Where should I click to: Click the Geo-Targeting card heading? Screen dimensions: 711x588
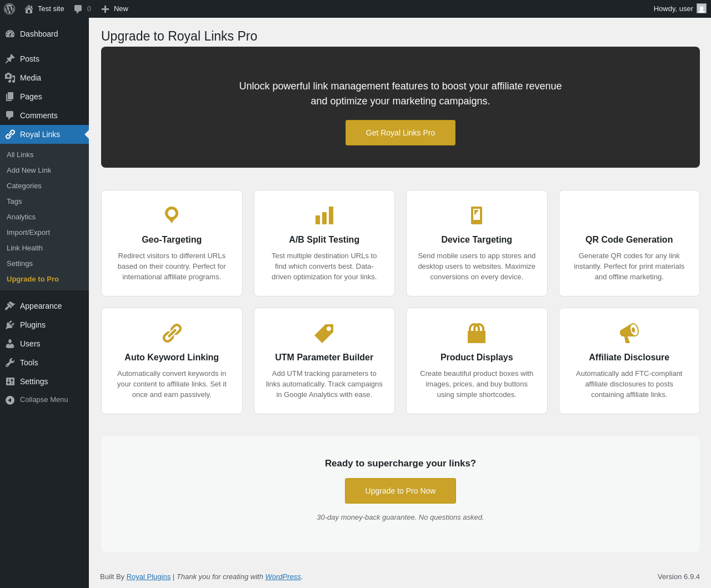coord(172,240)
